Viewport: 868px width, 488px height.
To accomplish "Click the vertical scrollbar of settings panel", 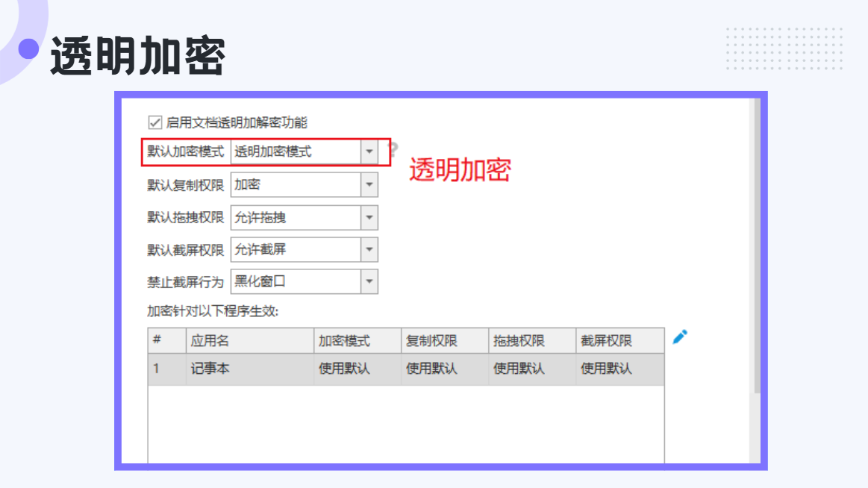I will click(x=756, y=246).
